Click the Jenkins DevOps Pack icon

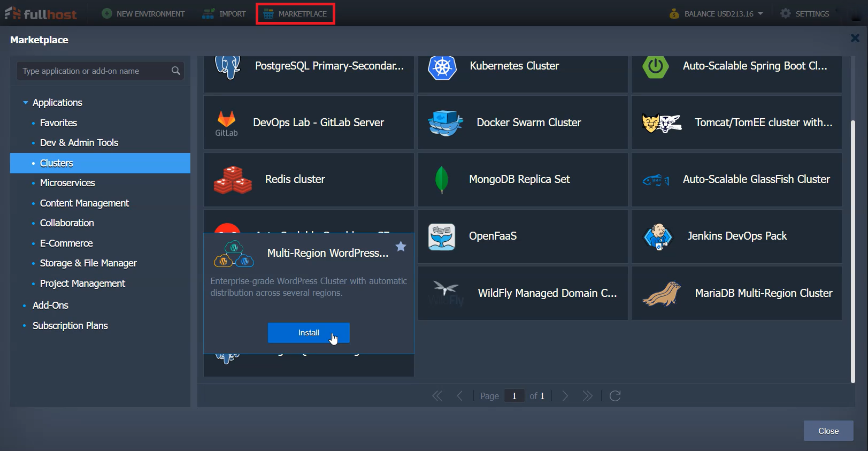(658, 236)
